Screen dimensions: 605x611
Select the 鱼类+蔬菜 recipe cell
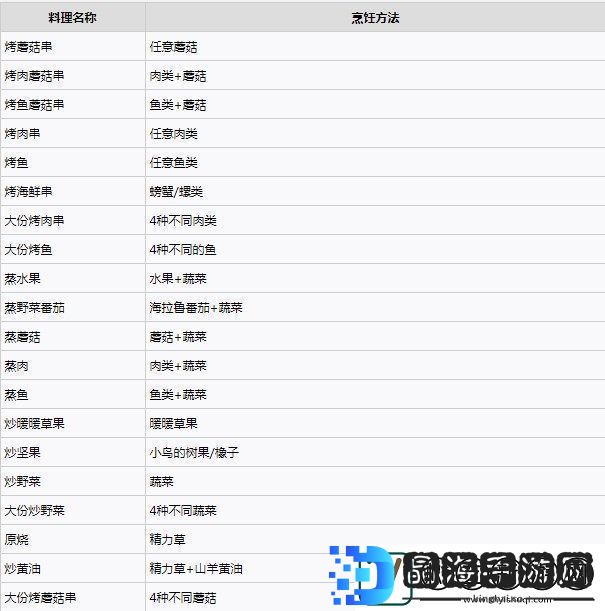tap(375, 394)
